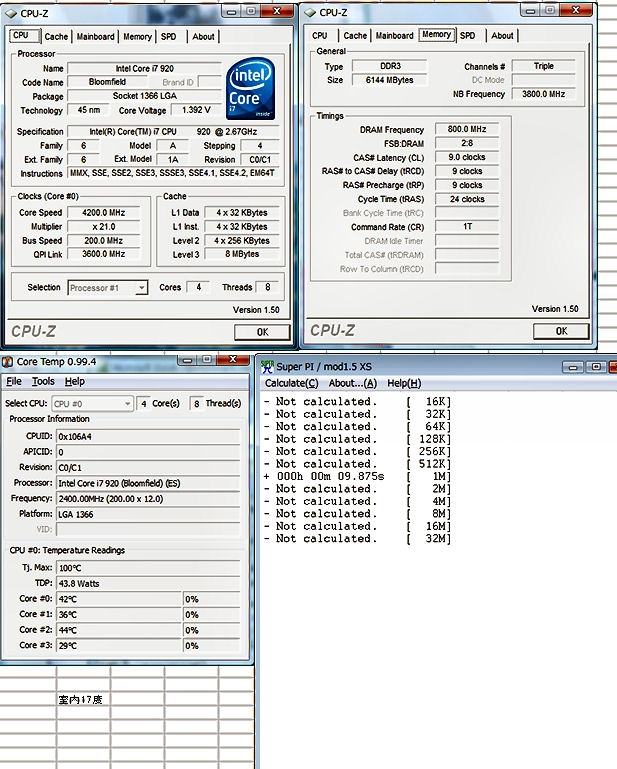Select the Cache tab in left CPU-Z
This screenshot has width=617, height=769.
56,36
